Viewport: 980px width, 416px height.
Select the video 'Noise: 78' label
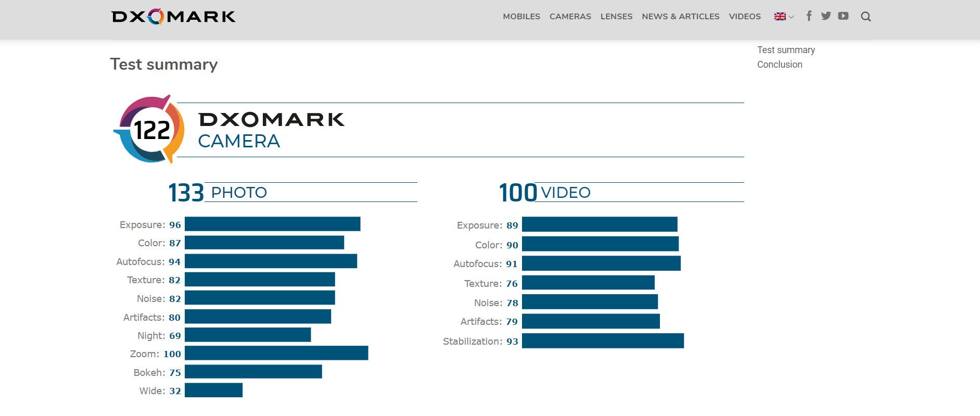496,303
